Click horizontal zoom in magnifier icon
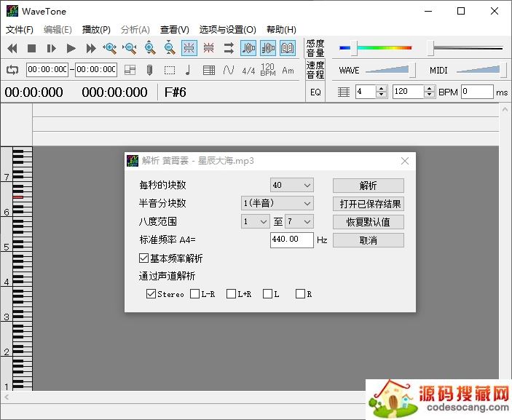Screen dimensions: 512x420 (x=110, y=49)
